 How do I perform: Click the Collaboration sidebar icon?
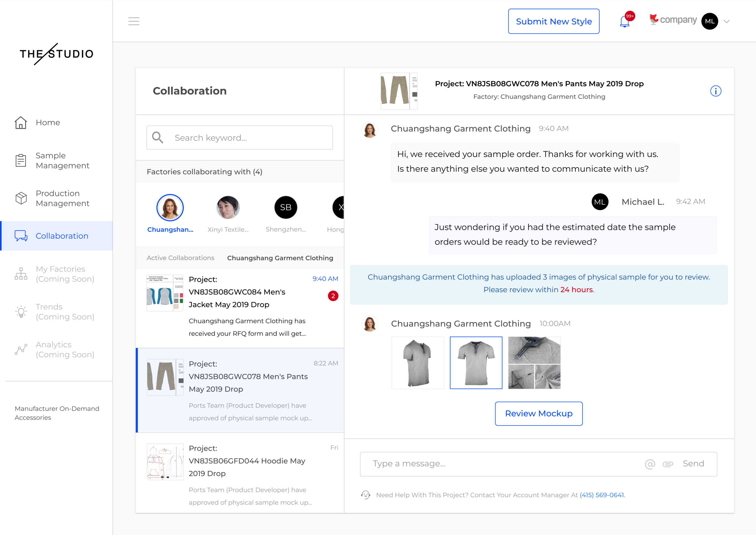20,236
